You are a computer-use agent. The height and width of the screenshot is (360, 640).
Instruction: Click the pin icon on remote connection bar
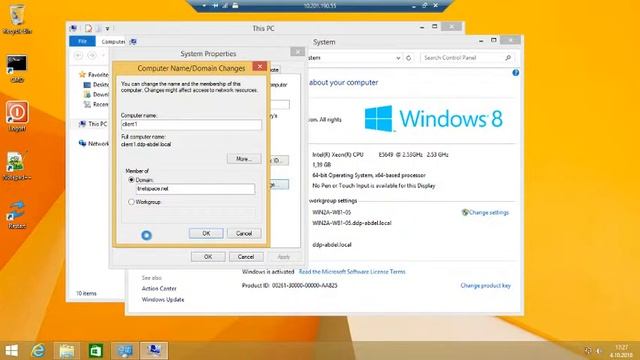[x=215, y=6]
